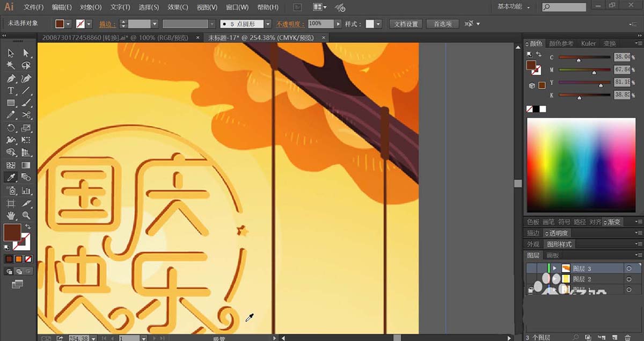Open the 5 点圆形 brush dropdown
The image size is (644, 341).
click(267, 24)
